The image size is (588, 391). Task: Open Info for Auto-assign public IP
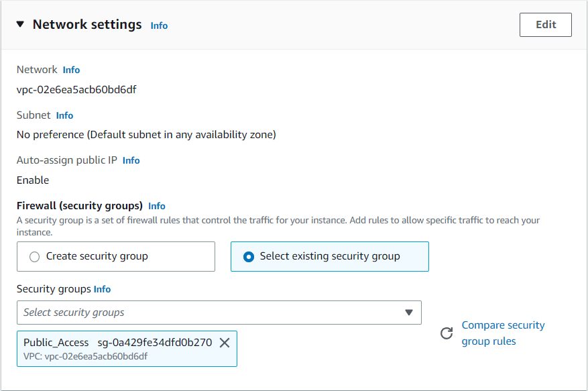(x=131, y=160)
